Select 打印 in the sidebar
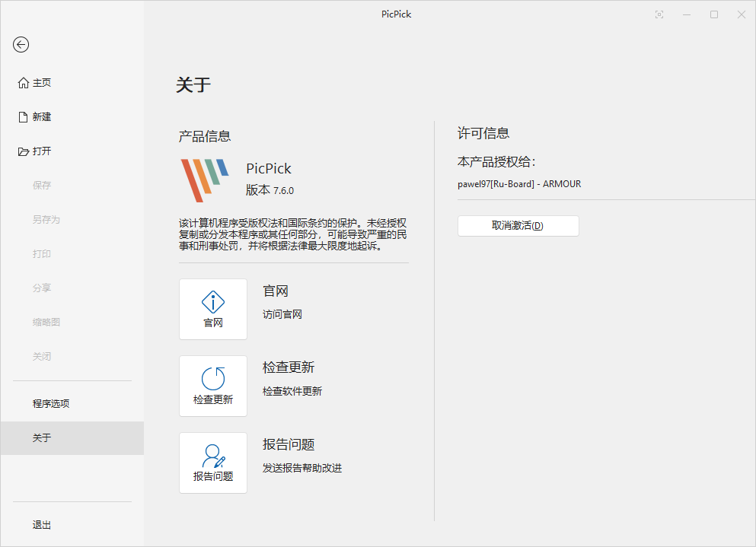This screenshot has height=547, width=756. [72, 254]
